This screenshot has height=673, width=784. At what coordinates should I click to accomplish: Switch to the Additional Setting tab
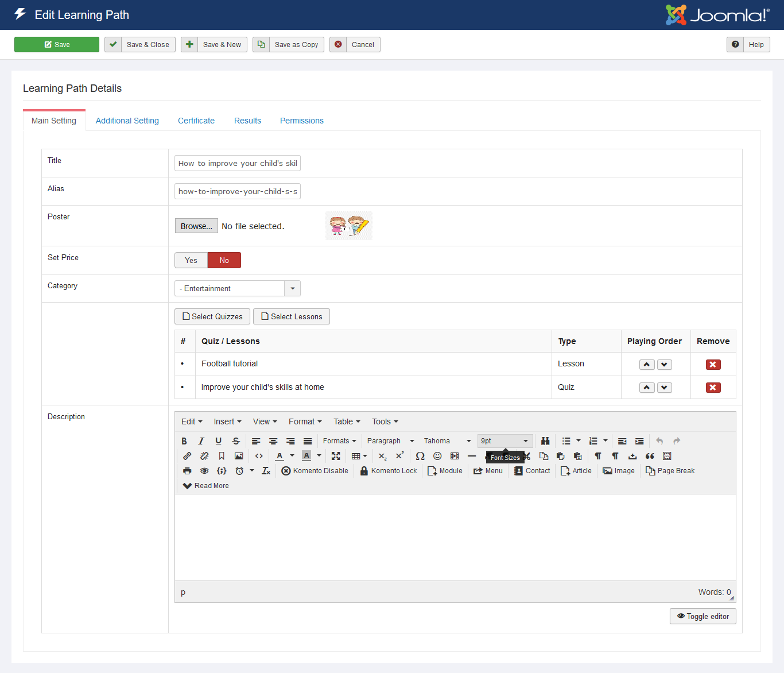coord(127,121)
